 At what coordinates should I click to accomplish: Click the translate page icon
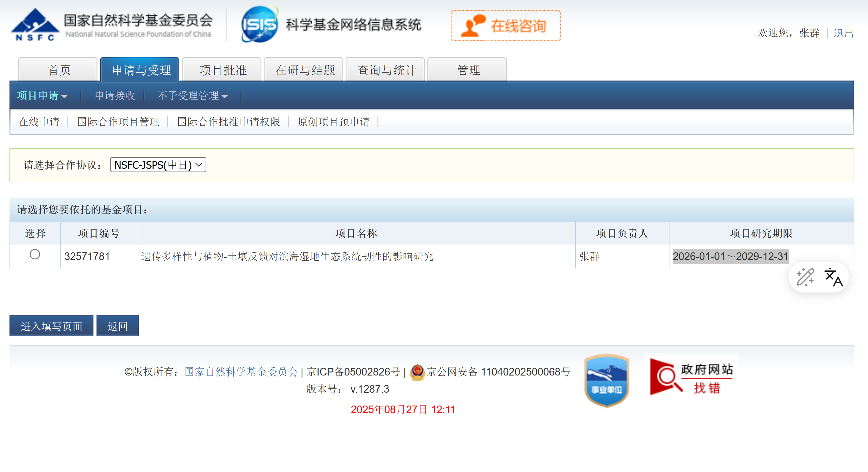pos(833,277)
